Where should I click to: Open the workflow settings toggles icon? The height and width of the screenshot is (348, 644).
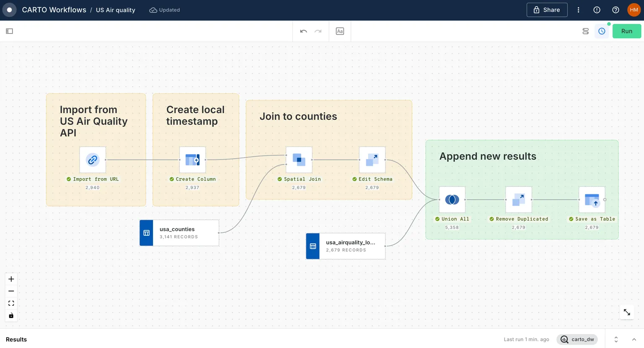585,31
